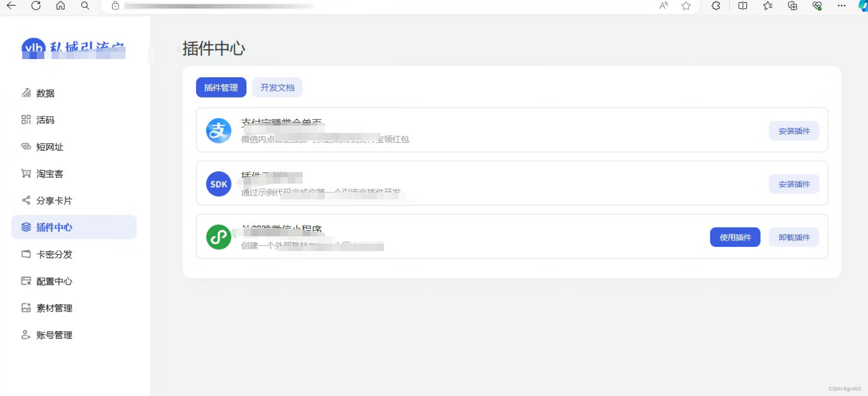868x396 pixels.
Task: Reload the page with the refresh icon
Action: pyautogui.click(x=36, y=6)
